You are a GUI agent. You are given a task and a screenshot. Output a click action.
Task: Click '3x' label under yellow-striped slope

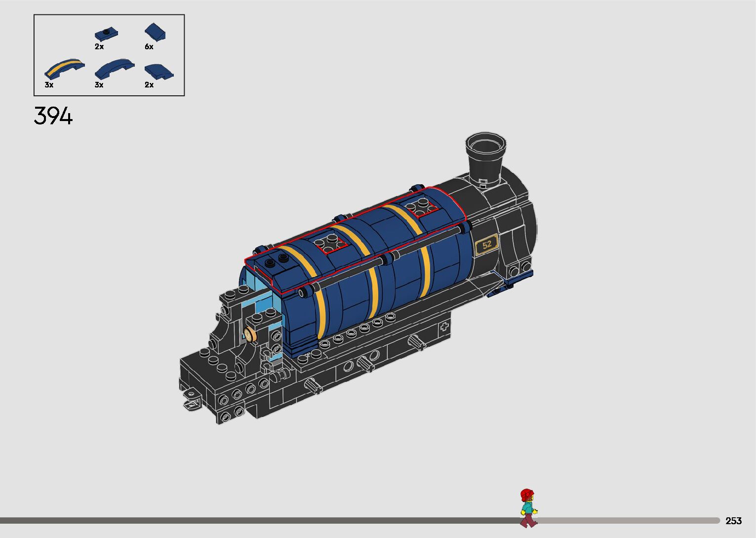49,85
